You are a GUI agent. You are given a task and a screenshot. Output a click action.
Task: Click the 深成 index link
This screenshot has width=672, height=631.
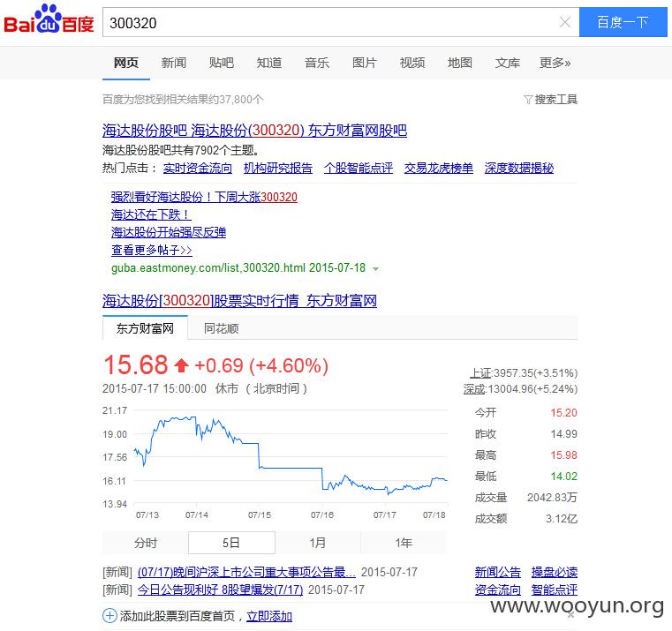point(474,389)
